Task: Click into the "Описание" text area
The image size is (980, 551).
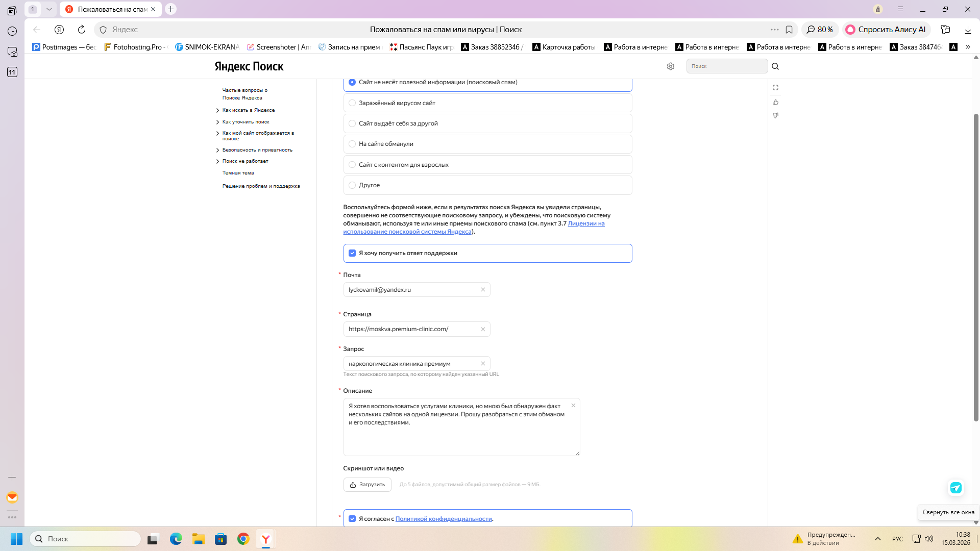Action: [461, 434]
